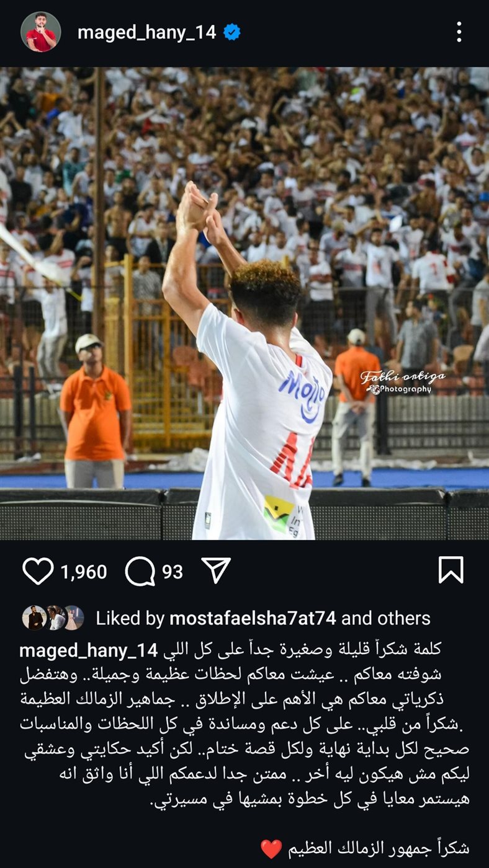
Task: Like the post with the heart icon
Action: point(38,570)
